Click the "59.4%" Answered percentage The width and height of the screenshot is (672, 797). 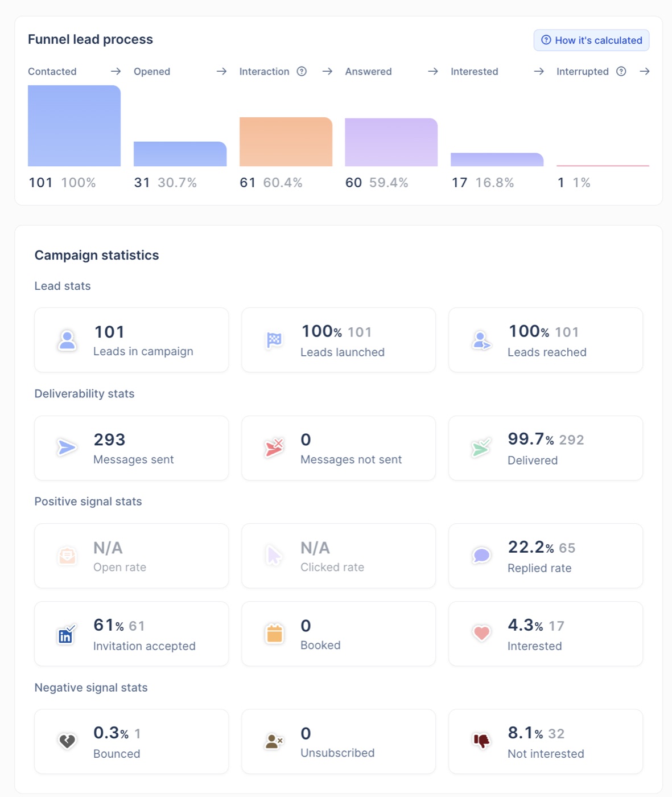coord(389,183)
